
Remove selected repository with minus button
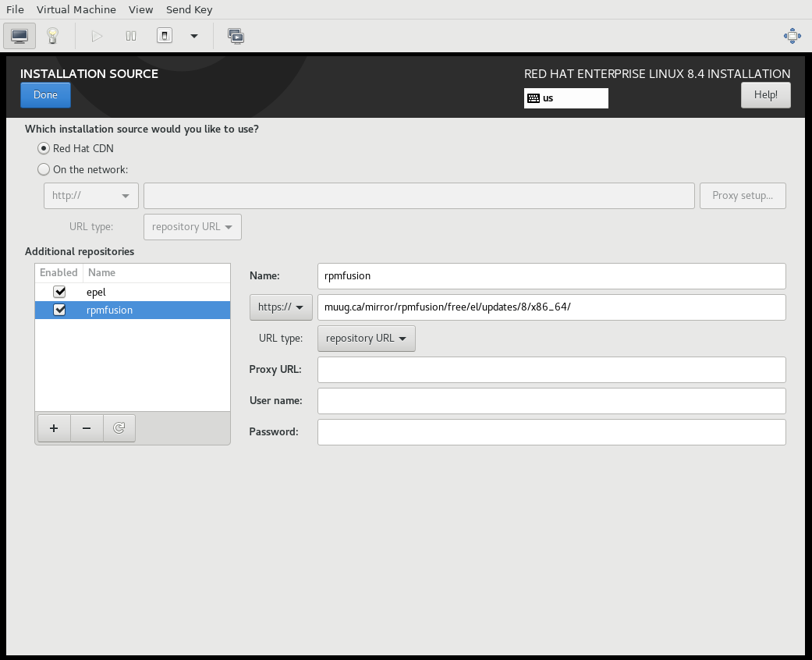tap(87, 428)
